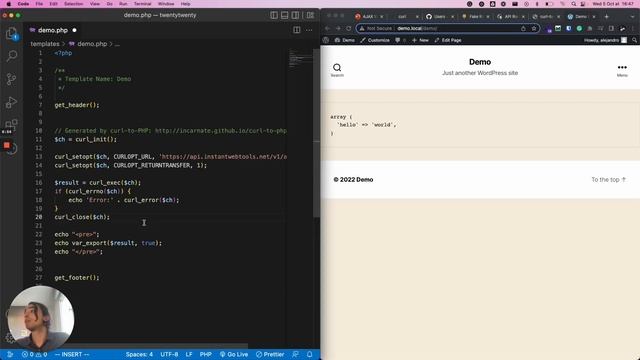Open the Edit menu
The width and height of the screenshot is (640, 360).
(x=53, y=4)
